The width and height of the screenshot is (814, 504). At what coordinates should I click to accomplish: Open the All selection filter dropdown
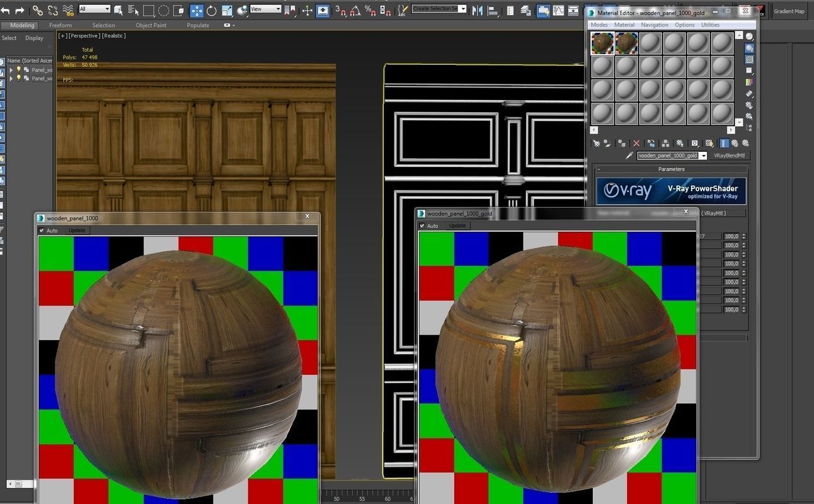click(x=95, y=9)
